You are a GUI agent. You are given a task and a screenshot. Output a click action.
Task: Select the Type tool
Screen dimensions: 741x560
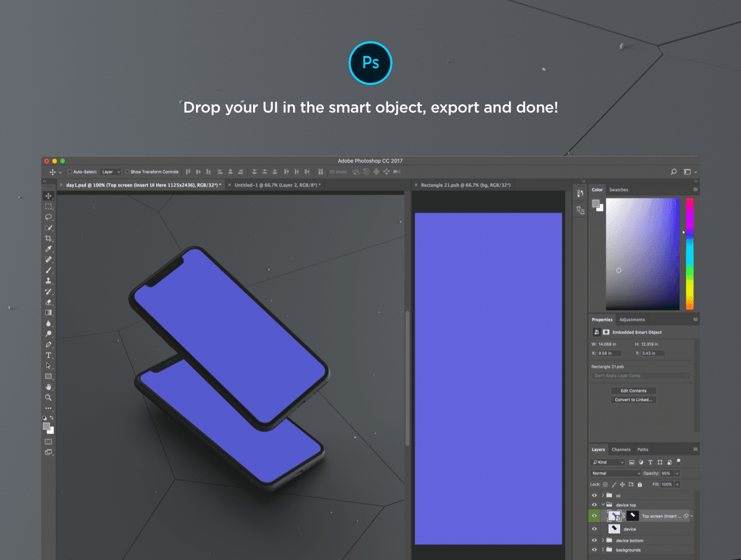pos(48,355)
